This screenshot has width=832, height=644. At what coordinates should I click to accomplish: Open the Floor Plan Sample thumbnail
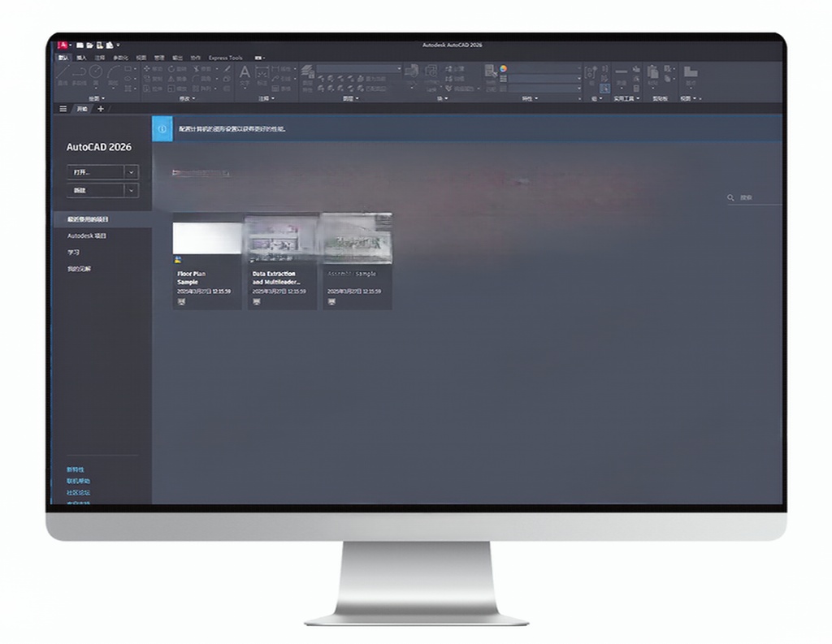207,238
